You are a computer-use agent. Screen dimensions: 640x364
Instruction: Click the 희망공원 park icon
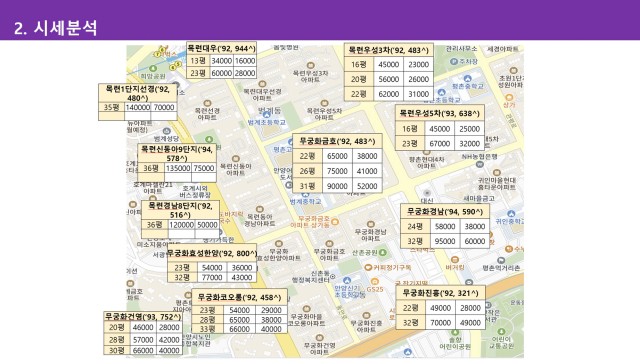coord(153,69)
